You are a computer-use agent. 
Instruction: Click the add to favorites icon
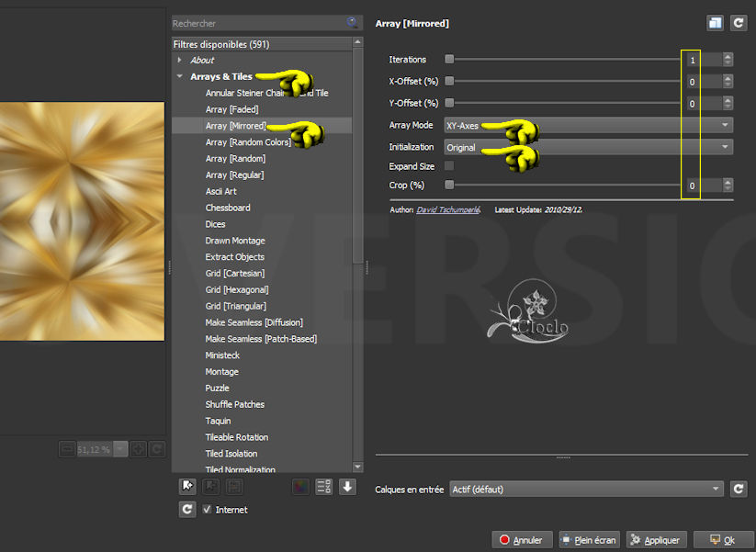click(x=188, y=487)
